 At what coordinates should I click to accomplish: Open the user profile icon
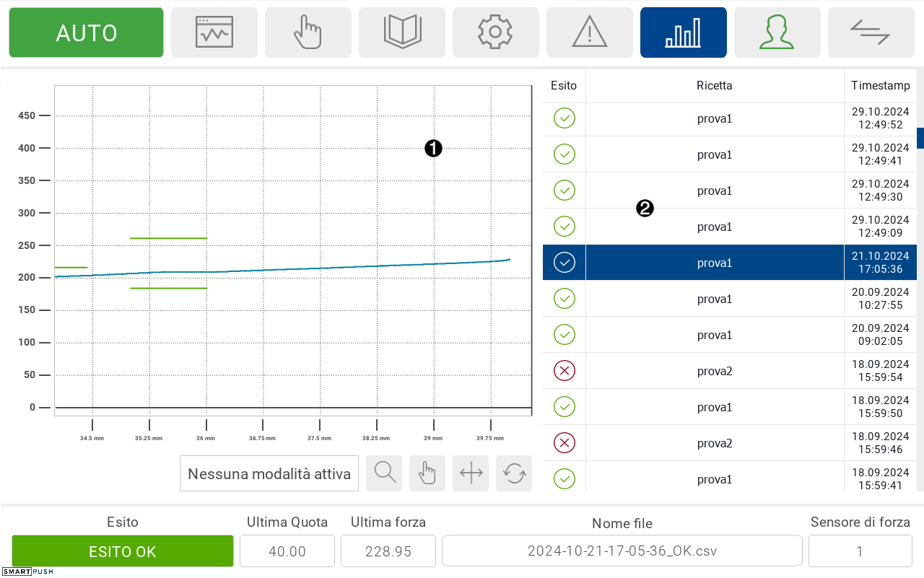(x=777, y=32)
